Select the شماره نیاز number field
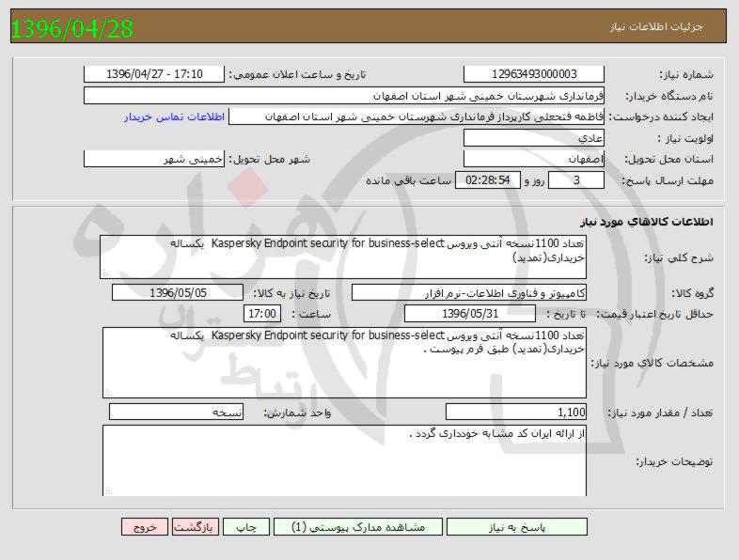 (534, 74)
